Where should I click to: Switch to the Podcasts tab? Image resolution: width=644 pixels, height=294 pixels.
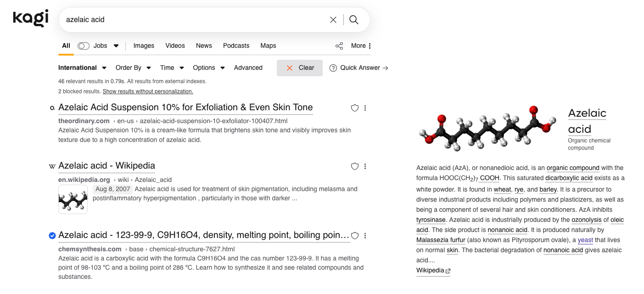(x=236, y=46)
